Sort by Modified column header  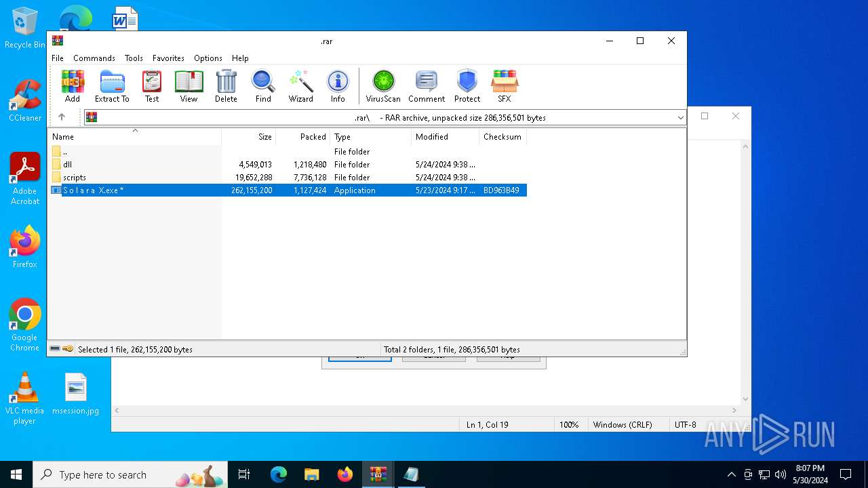(x=446, y=137)
